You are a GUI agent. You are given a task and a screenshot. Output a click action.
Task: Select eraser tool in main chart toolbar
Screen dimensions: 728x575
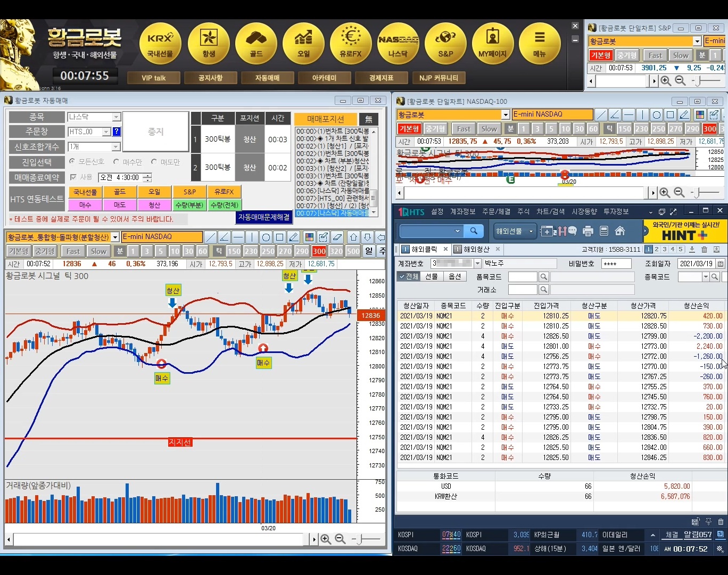[x=337, y=237]
